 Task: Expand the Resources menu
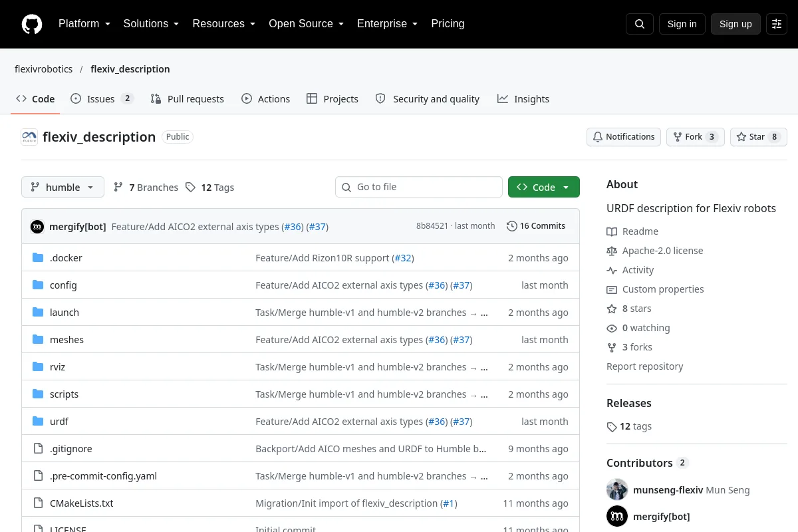click(x=224, y=24)
